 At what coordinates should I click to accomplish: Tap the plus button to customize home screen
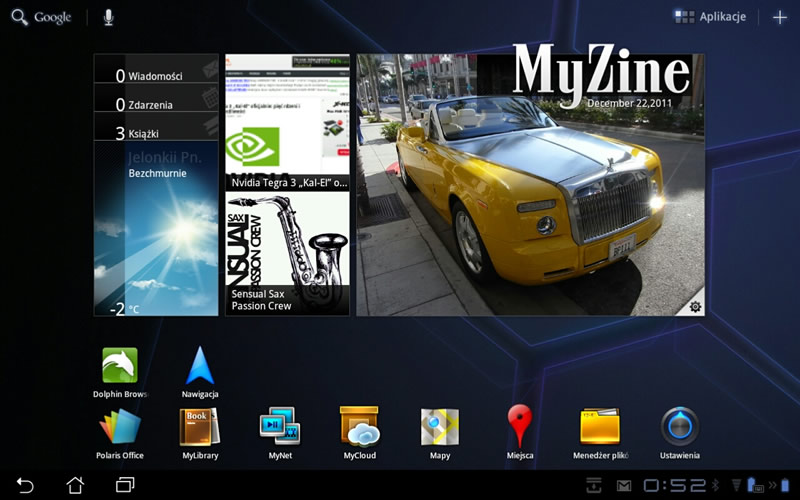780,17
